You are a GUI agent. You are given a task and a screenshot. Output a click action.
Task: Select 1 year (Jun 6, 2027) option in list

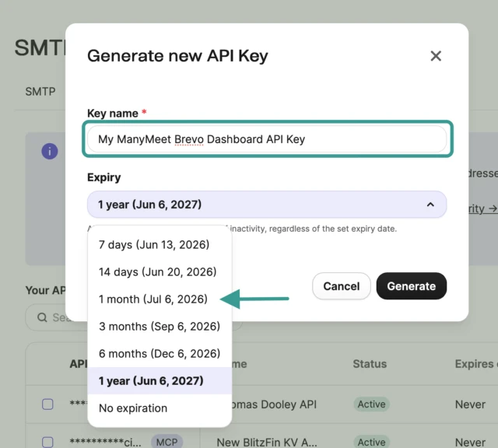(160, 380)
